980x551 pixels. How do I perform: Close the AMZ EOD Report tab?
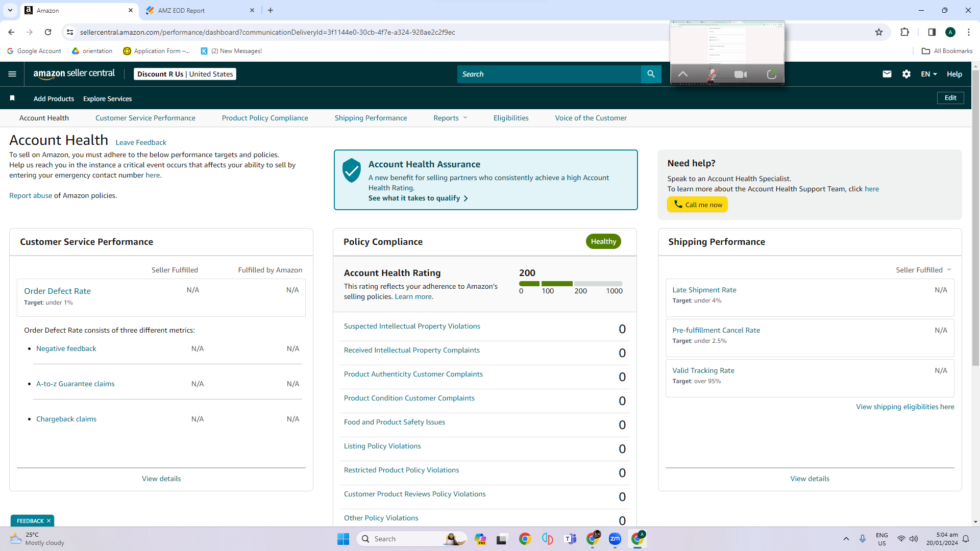coord(252,10)
